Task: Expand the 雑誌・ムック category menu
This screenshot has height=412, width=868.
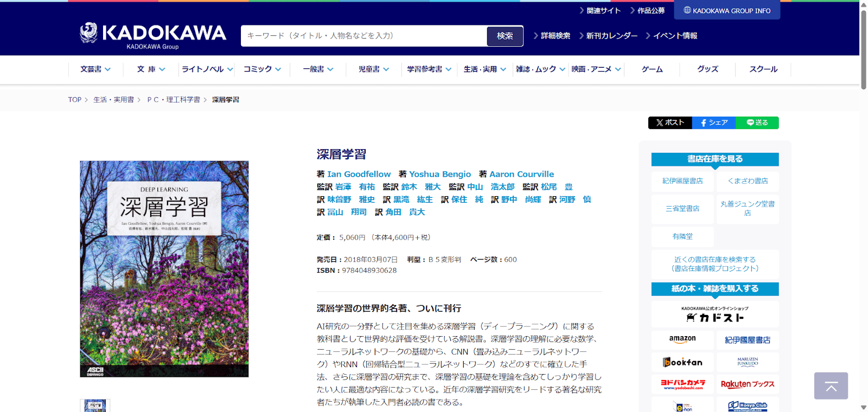Action: coord(540,69)
